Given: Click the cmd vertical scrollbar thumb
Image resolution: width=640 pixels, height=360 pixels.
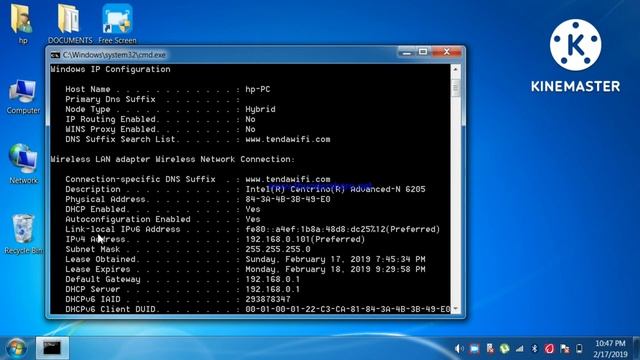Looking at the screenshot, I should point(456,88).
